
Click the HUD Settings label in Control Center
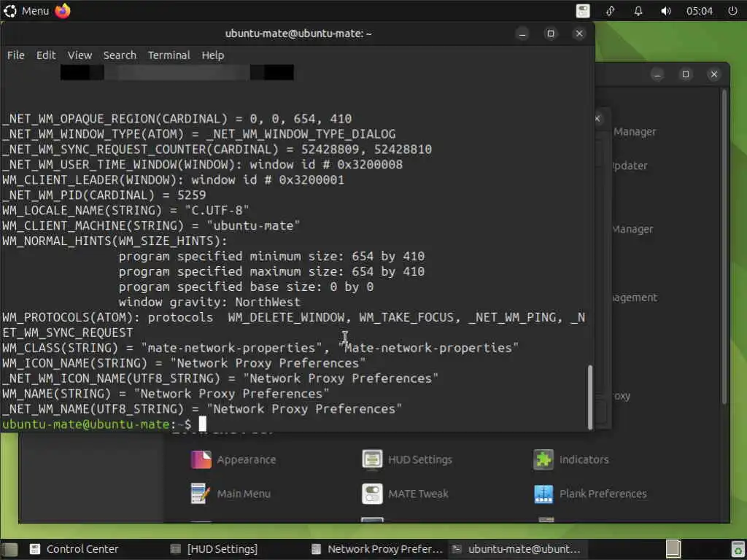pyautogui.click(x=419, y=459)
